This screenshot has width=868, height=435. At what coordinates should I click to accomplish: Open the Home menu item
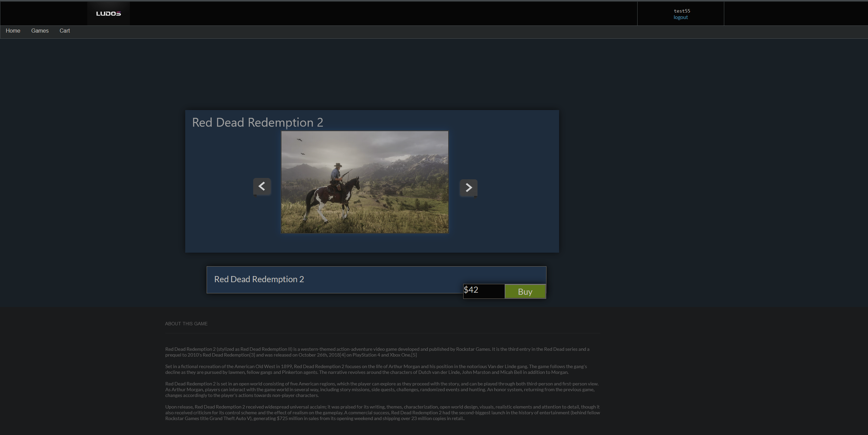13,31
